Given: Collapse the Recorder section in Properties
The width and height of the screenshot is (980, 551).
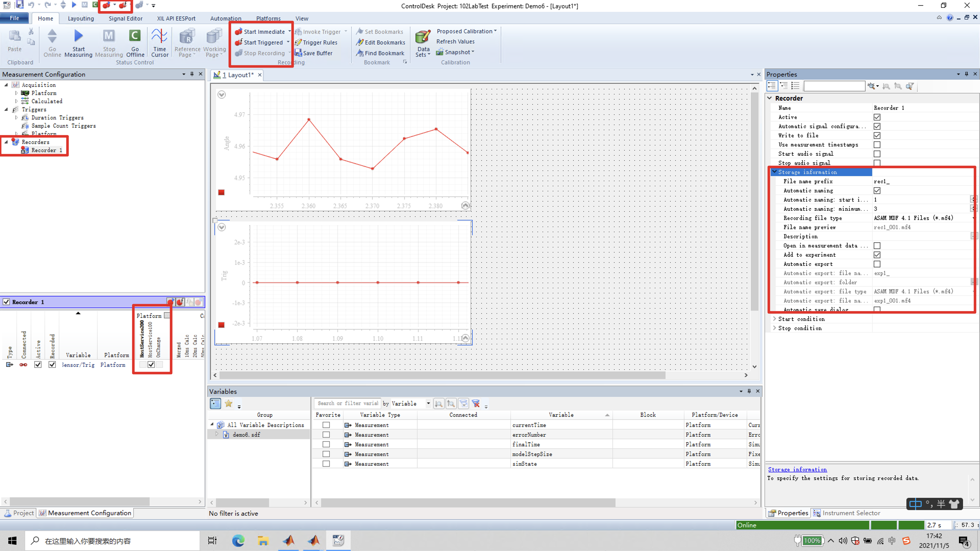Looking at the screenshot, I should 770,98.
